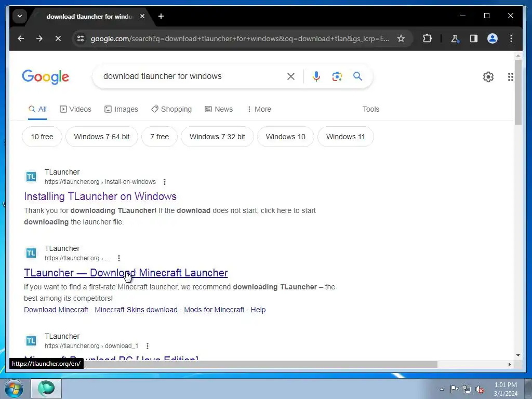Apply the '7 free' filter chip
Screen dimensions: 532x399
pos(159,137)
